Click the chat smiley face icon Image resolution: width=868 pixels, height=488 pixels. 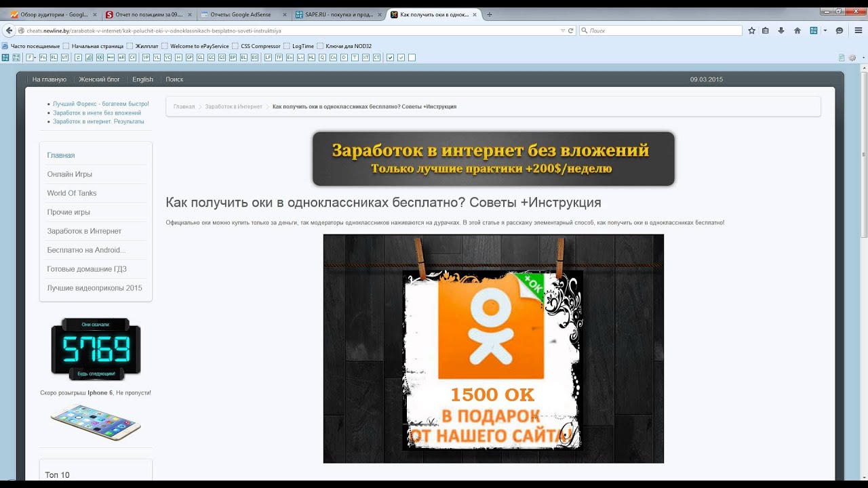coord(840,30)
